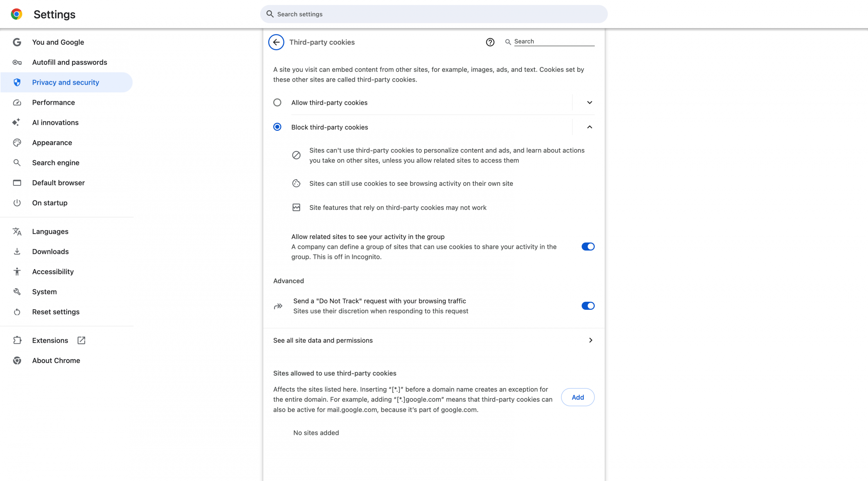
Task: Select the Appearance palette icon
Action: click(x=17, y=142)
